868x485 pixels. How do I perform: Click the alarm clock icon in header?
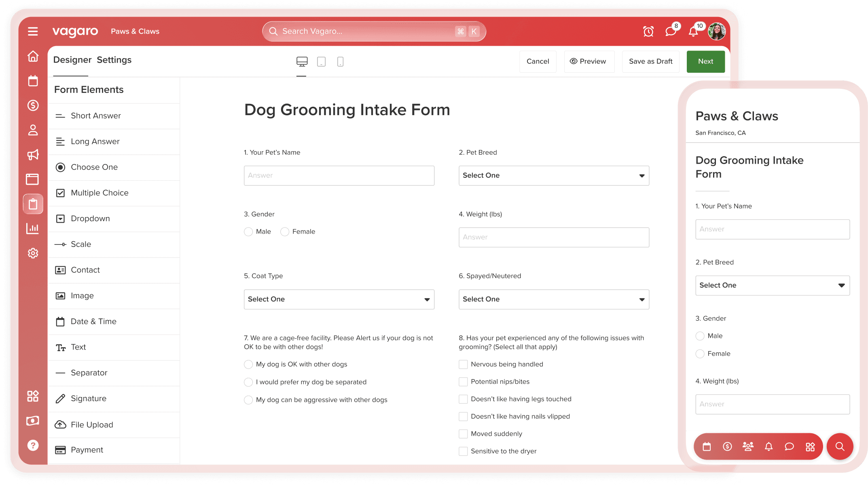pos(648,32)
